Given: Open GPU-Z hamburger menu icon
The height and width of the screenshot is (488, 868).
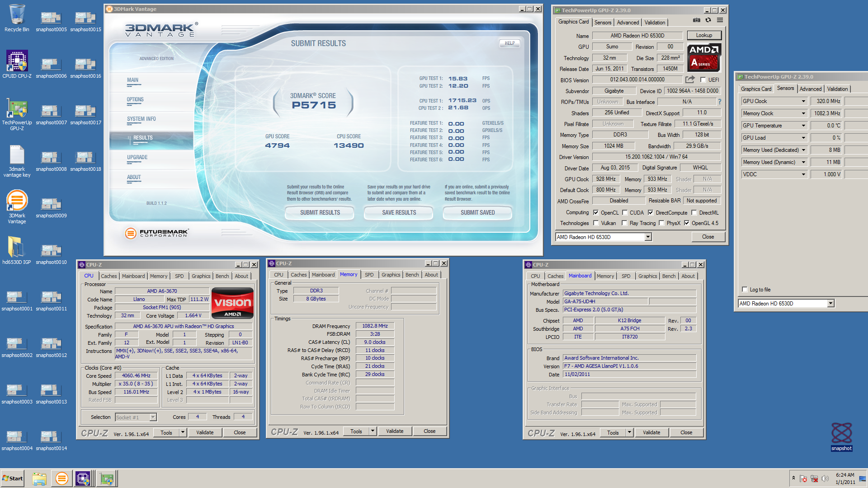Looking at the screenshot, I should click(x=720, y=20).
